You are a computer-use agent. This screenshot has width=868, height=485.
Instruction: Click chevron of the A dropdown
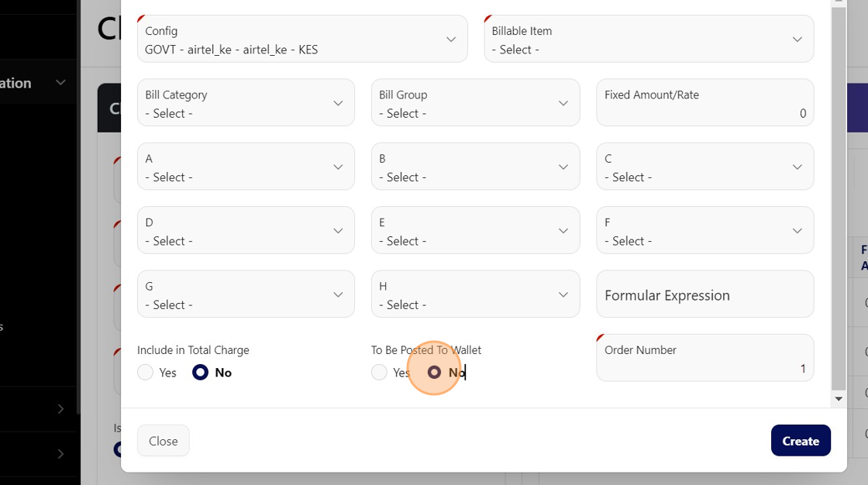click(x=338, y=167)
